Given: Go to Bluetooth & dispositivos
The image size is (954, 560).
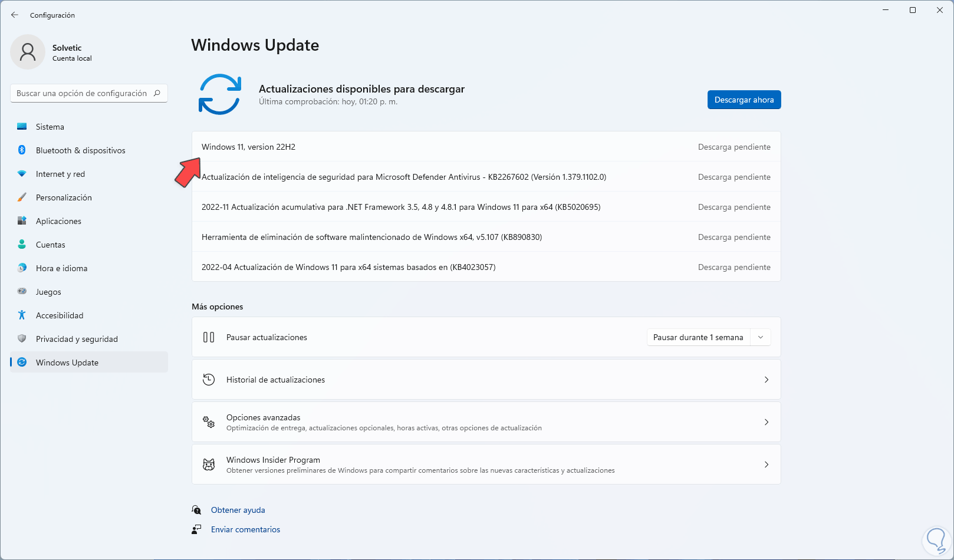Looking at the screenshot, I should pos(89,150).
